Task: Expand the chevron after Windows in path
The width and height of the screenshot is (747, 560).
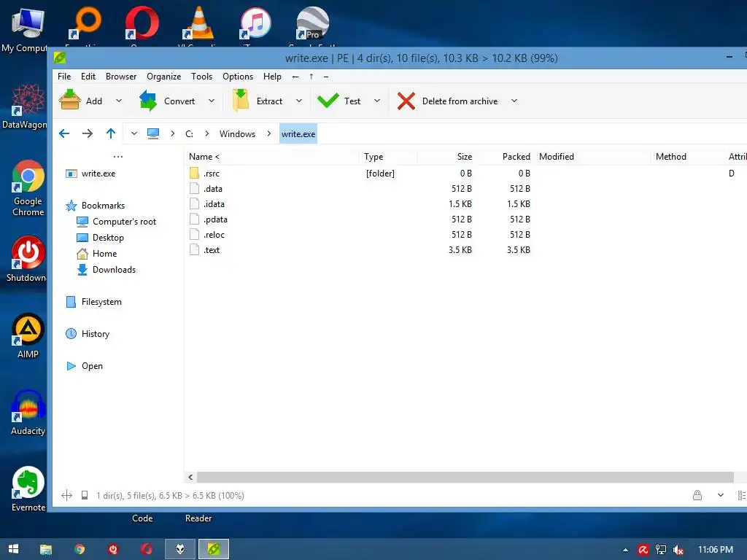Action: point(269,134)
